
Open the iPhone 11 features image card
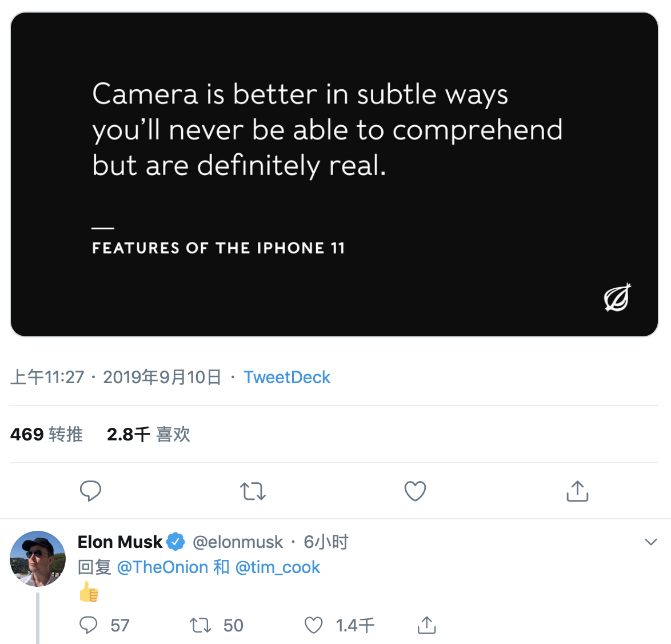(x=334, y=174)
